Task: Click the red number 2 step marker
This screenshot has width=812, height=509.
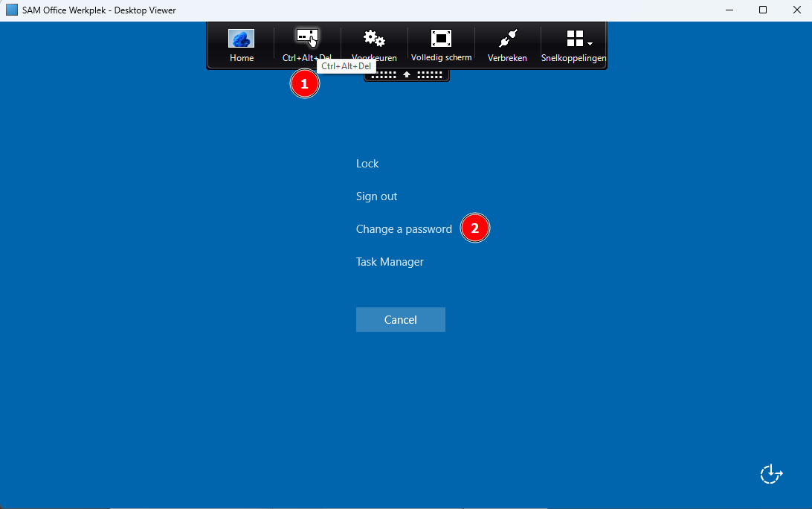Action: (475, 229)
